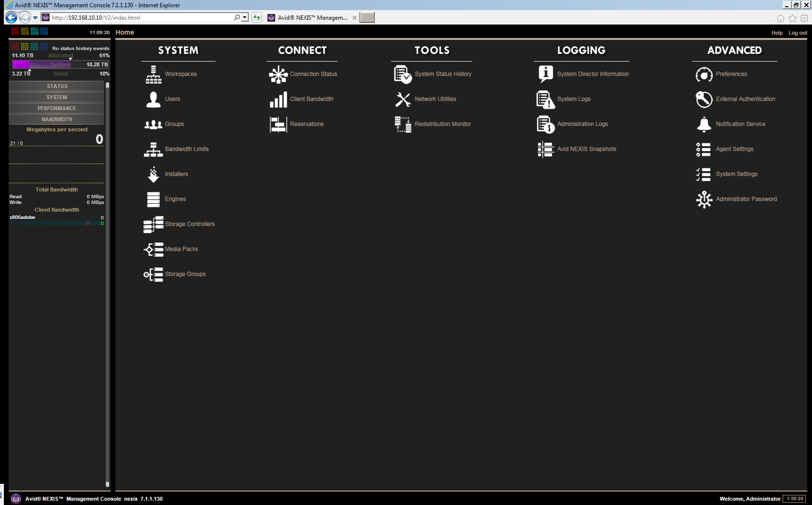The image size is (812, 505).
Task: Open a new browser tab
Action: (368, 18)
